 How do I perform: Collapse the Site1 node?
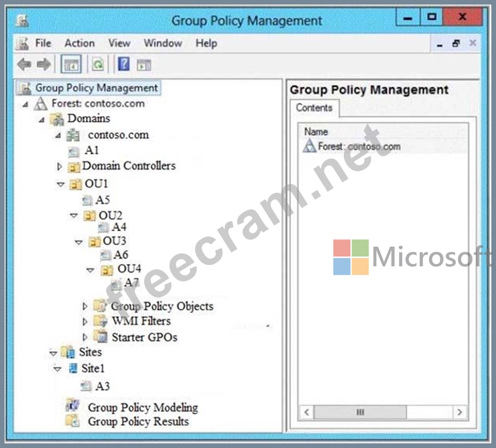(57, 369)
